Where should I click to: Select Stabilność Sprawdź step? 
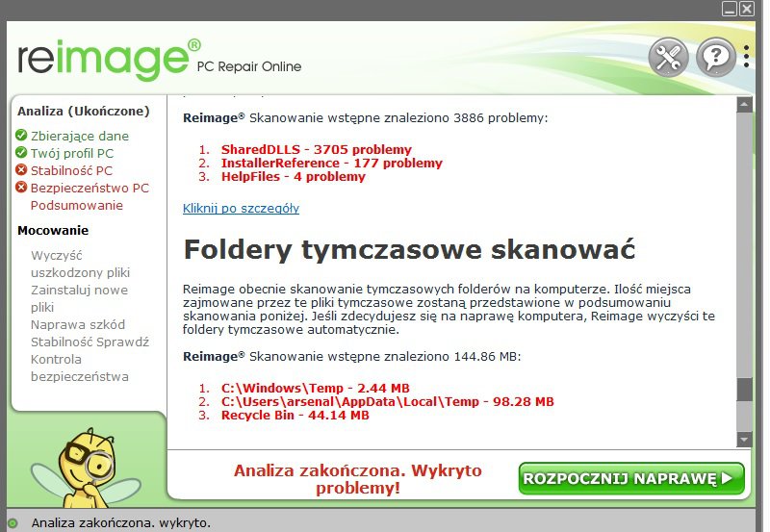(90, 342)
